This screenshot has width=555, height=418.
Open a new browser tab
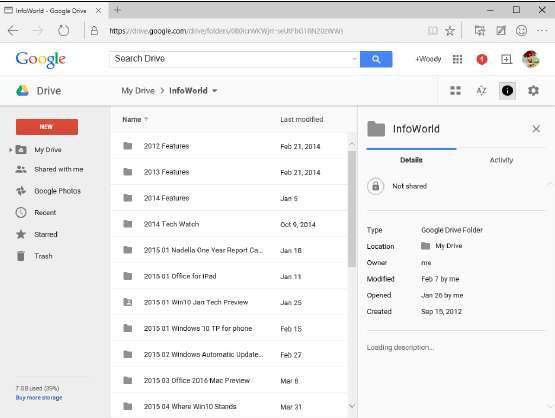coord(118,10)
